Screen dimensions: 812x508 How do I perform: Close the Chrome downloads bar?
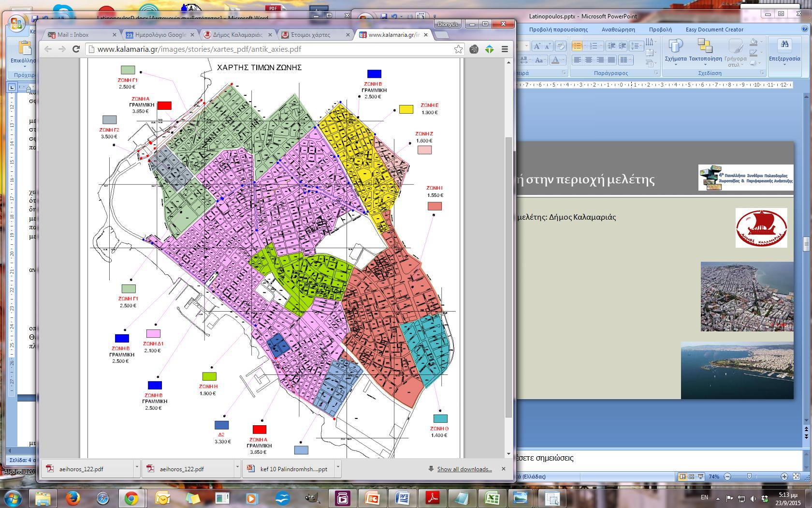504,469
